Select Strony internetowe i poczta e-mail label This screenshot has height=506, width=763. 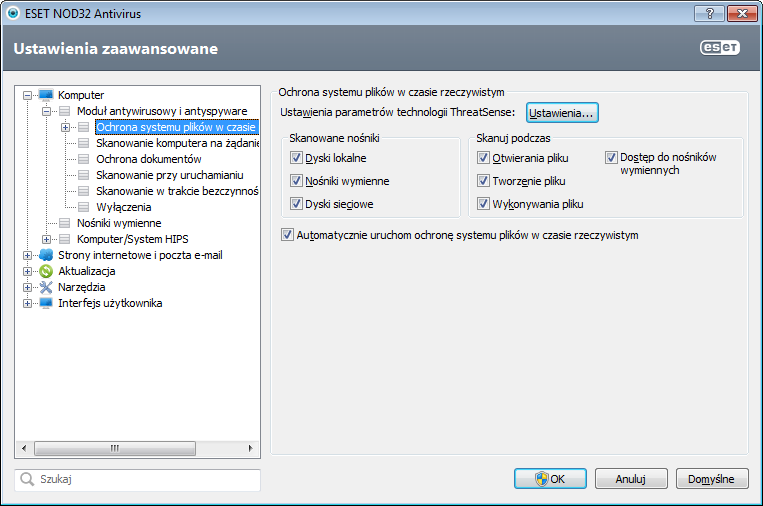pos(140,255)
